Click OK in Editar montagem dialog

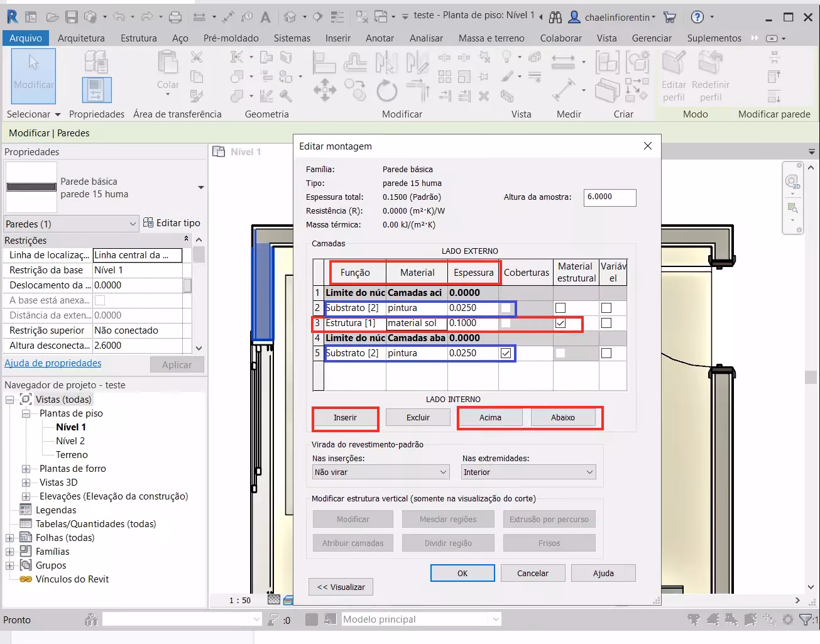(x=462, y=573)
